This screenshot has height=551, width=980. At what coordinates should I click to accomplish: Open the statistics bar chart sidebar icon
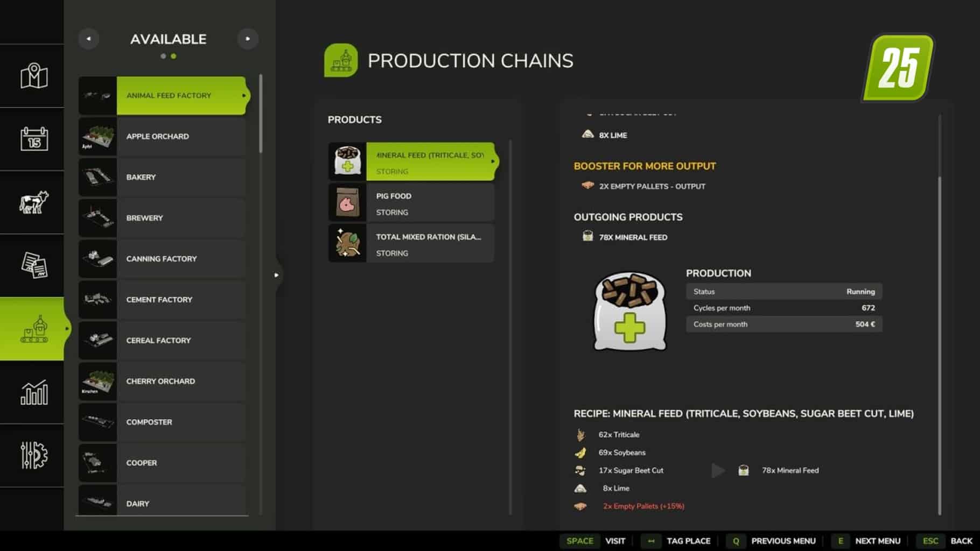(x=34, y=392)
